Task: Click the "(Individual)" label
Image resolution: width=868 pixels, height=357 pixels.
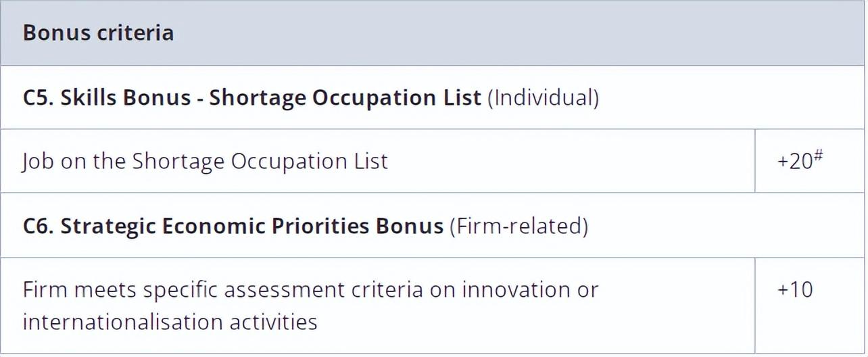Action: (x=543, y=98)
